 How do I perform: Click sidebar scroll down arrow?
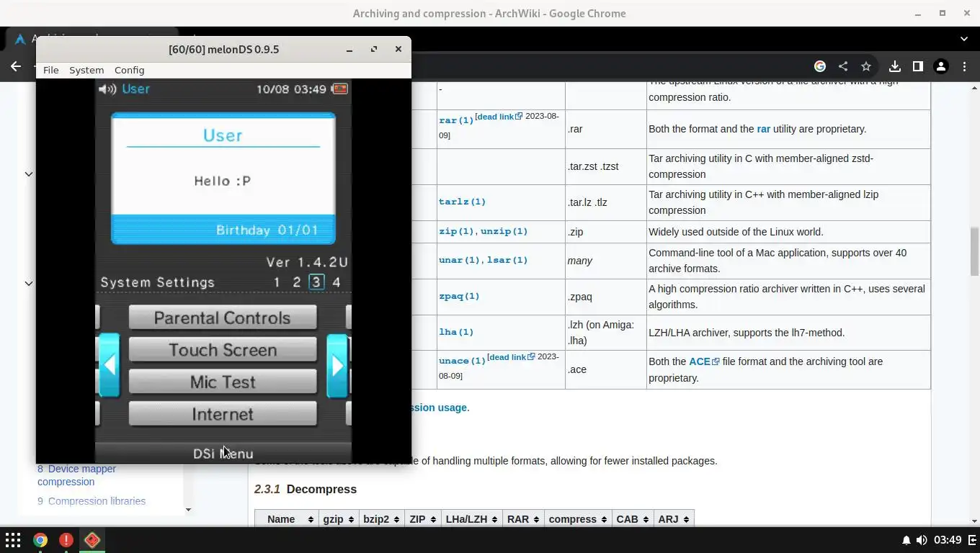pyautogui.click(x=188, y=510)
